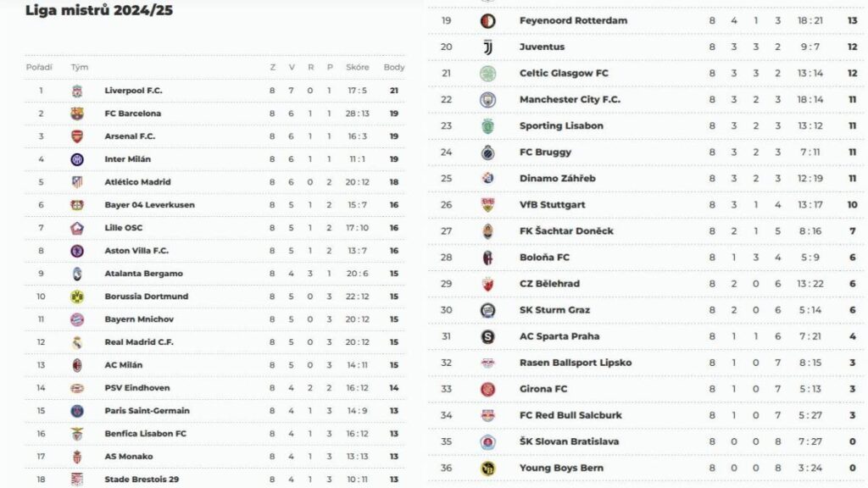Click the Inter Milán logo icon

pos(77,159)
